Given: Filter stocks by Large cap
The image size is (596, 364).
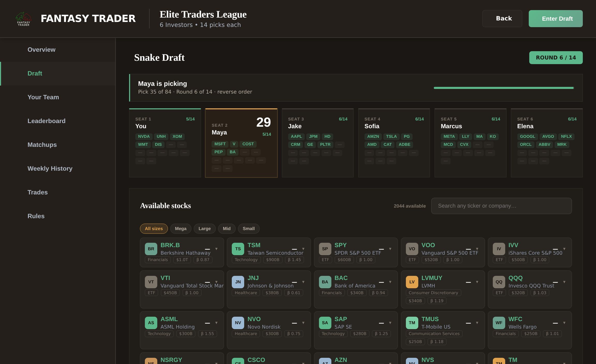Looking at the screenshot, I should [205, 229].
